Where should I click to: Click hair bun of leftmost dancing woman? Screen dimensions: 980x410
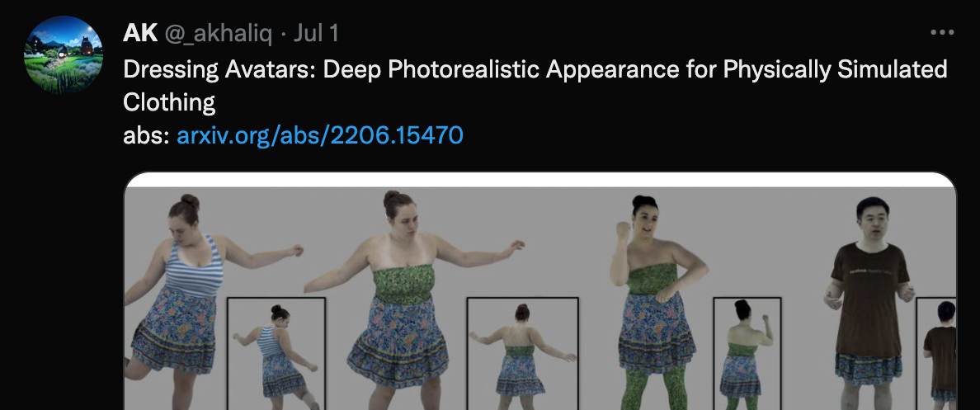click(x=190, y=200)
